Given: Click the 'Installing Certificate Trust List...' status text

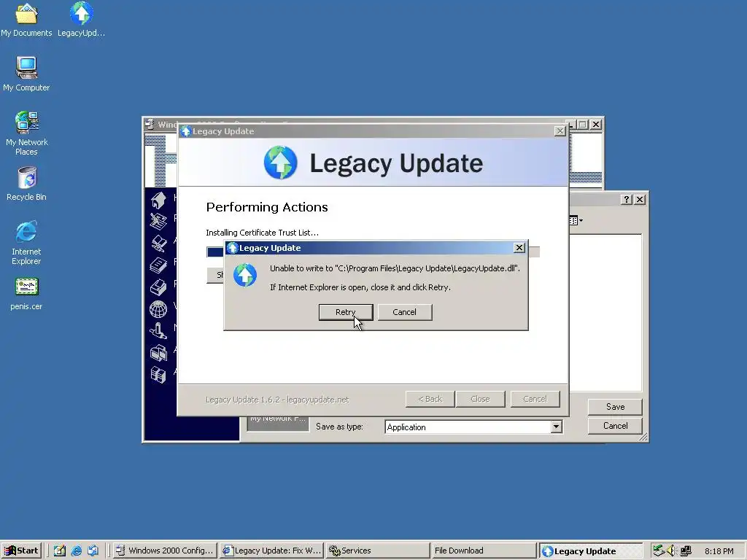Looking at the screenshot, I should tap(262, 233).
